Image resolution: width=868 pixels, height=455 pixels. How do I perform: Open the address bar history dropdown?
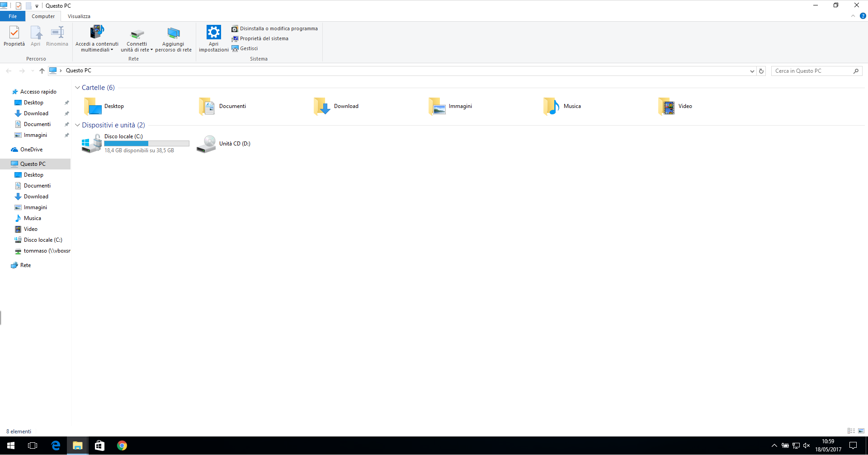point(752,71)
